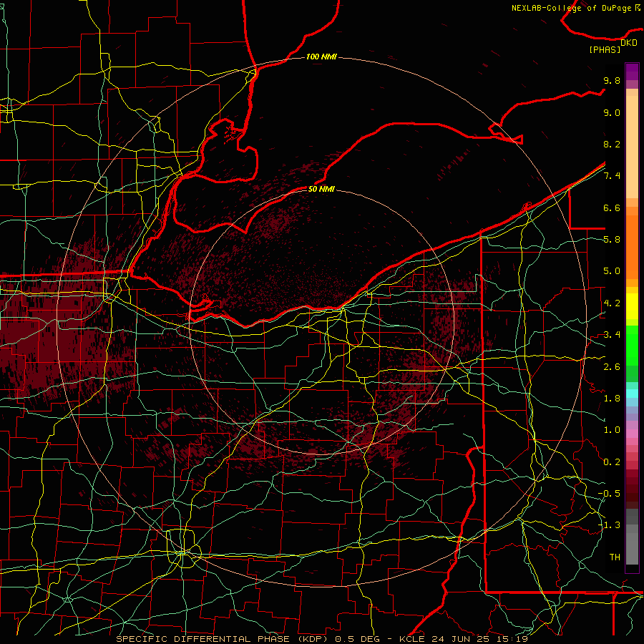Click the KCLE station identifier

coord(413,639)
